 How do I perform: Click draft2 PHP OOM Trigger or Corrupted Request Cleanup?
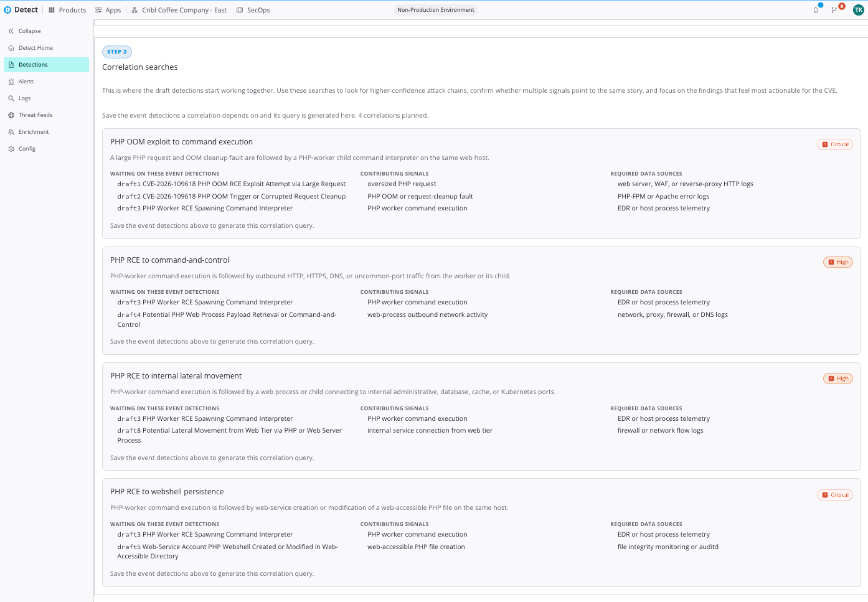(x=232, y=197)
